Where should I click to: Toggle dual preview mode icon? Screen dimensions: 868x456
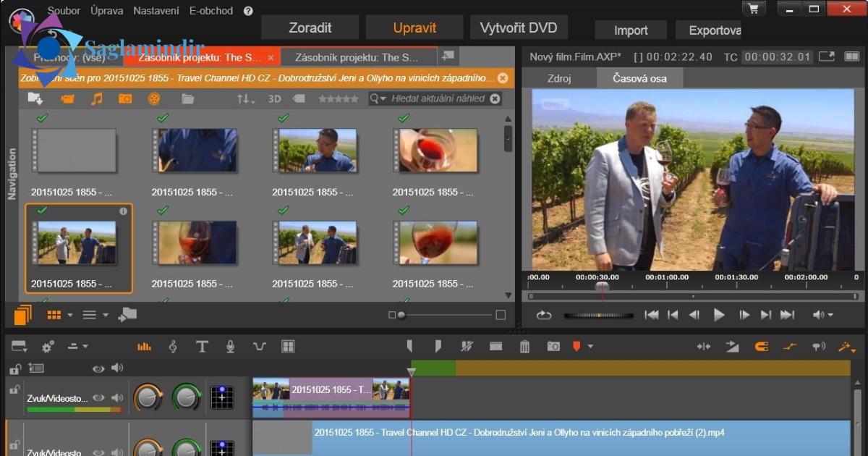tap(851, 56)
